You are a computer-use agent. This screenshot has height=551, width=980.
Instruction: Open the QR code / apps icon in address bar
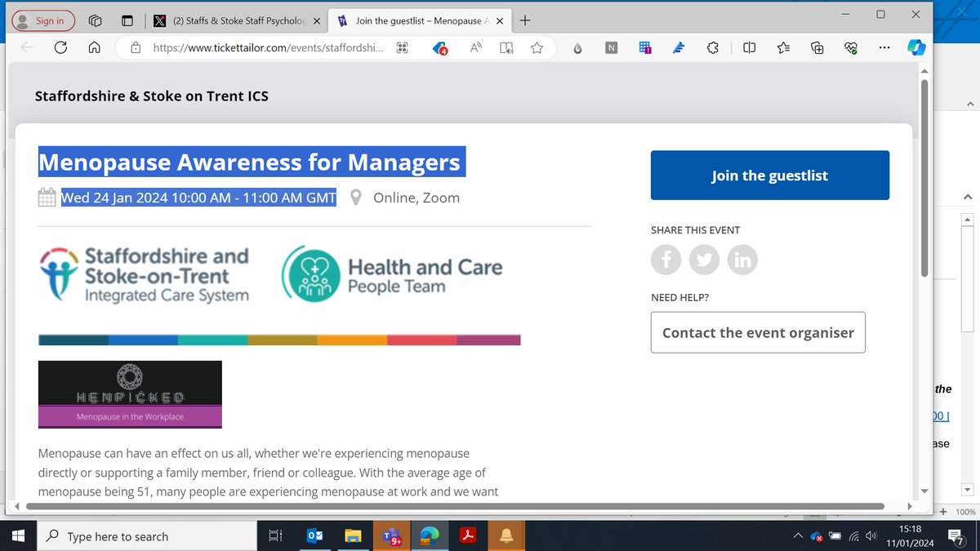click(x=402, y=47)
